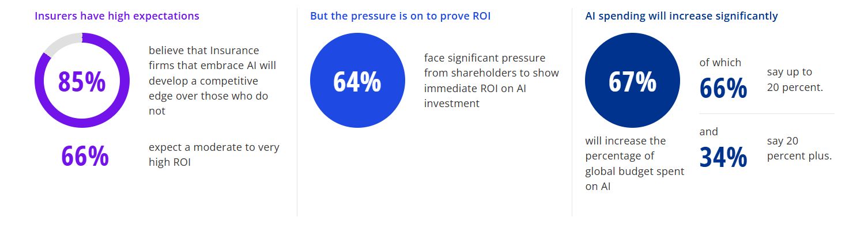Click the "and" label above 34%
The image size is (868, 232).
coord(708,132)
